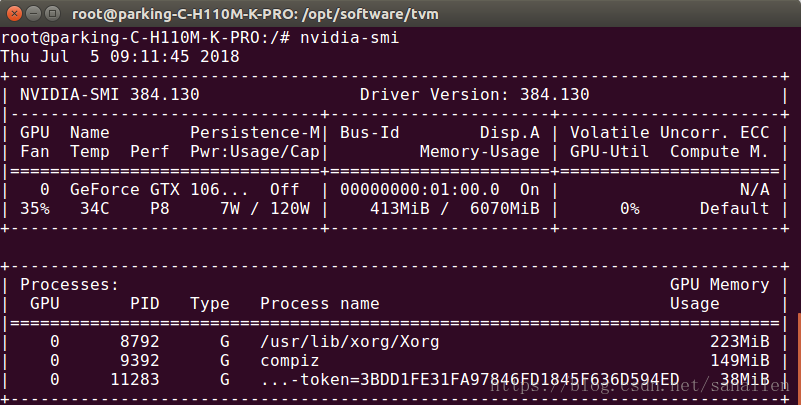Close the terminal window
The image size is (801, 405).
[x=14, y=13]
